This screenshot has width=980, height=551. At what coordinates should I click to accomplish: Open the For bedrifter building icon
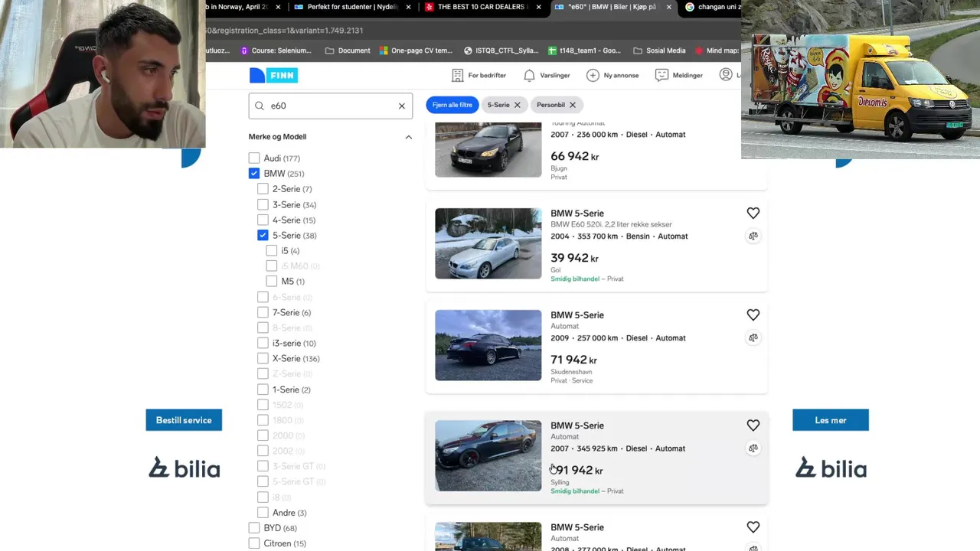point(457,75)
